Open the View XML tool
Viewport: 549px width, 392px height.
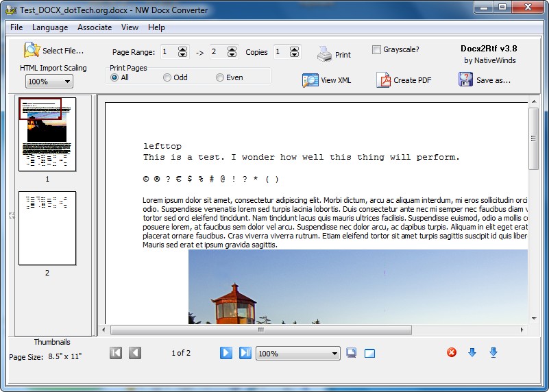point(310,80)
